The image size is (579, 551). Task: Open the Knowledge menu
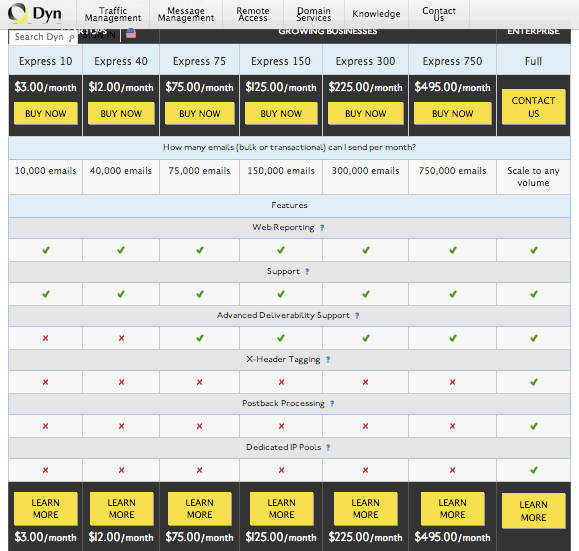[x=376, y=14]
